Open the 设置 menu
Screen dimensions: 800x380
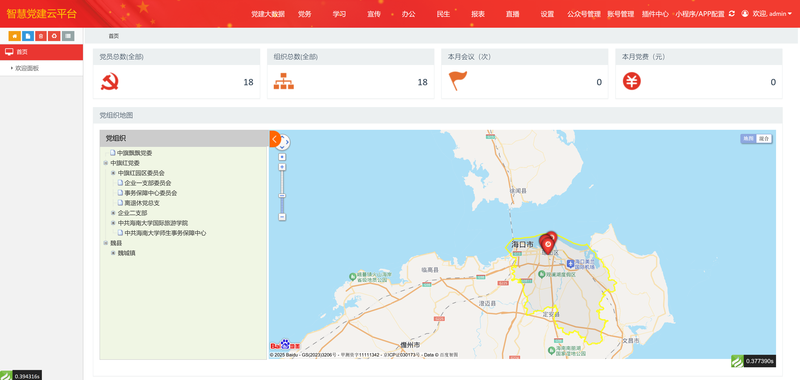pyautogui.click(x=547, y=14)
